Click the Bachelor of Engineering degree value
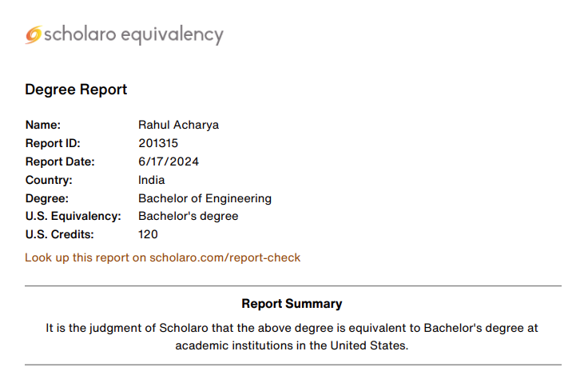 click(x=205, y=198)
